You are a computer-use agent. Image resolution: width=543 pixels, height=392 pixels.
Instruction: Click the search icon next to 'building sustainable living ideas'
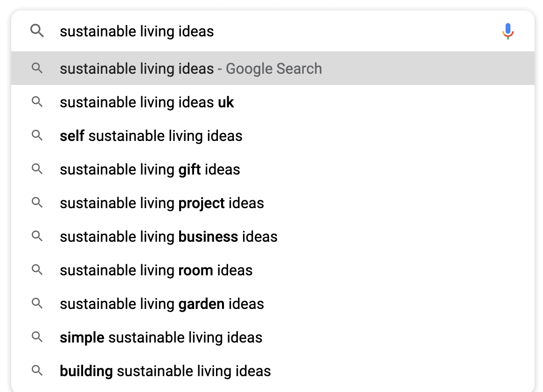[37, 371]
